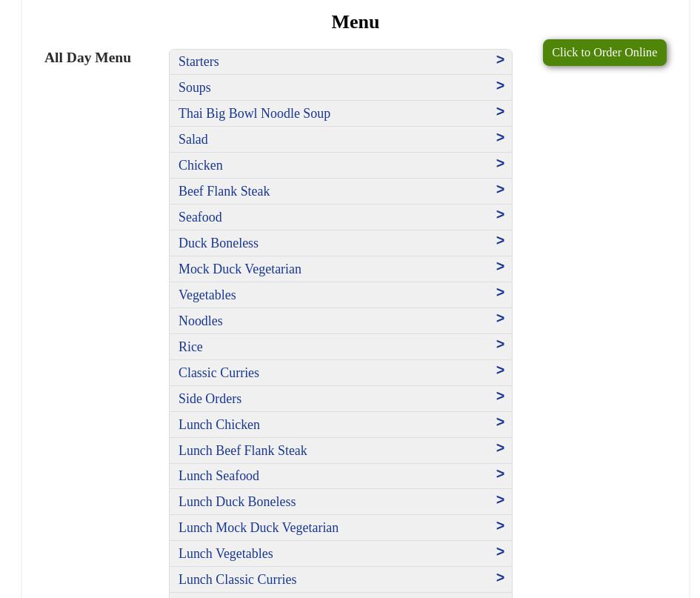
Task: Click the arrow icon beside Vegetables
Action: [x=500, y=293]
